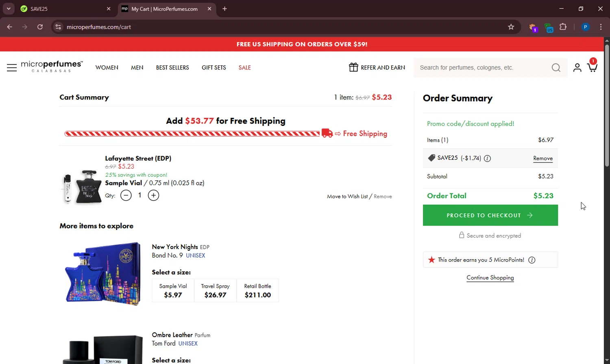Screen dimensions: 610x364
Task: Open the user account icon
Action: [x=577, y=67]
